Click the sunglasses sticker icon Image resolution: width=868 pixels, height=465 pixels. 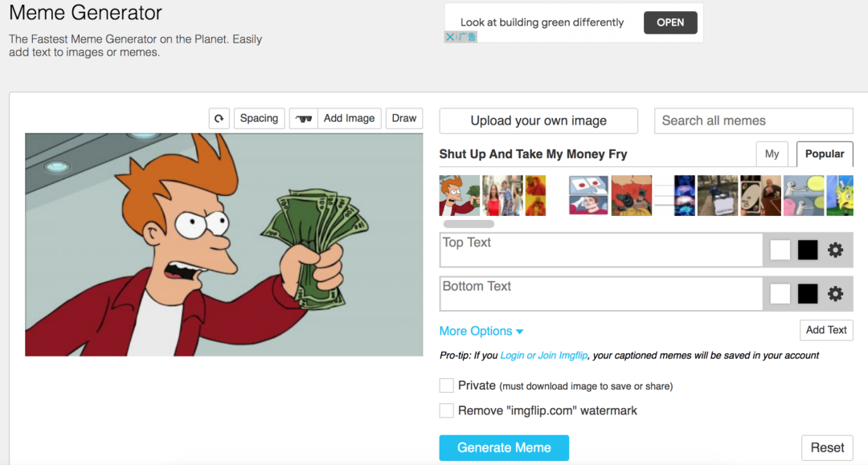(x=304, y=118)
